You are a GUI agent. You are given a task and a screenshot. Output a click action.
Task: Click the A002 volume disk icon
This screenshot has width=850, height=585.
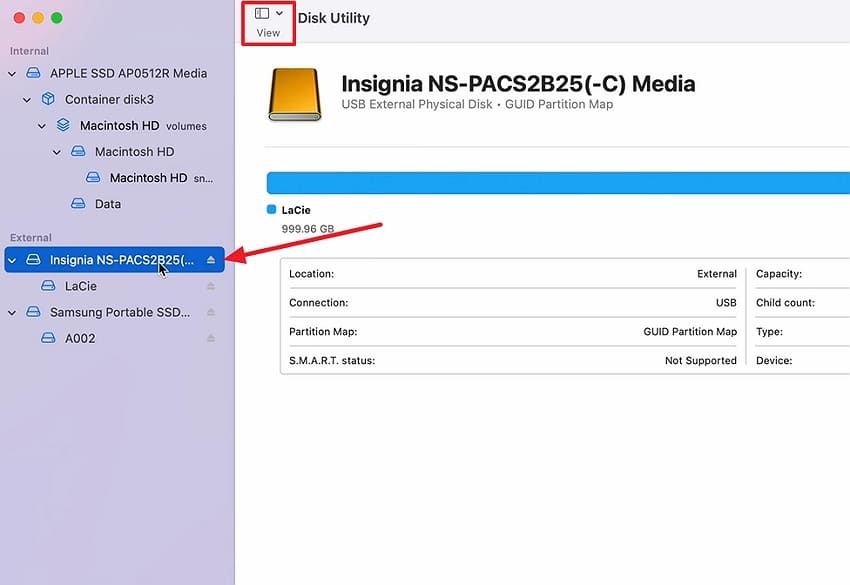[x=48, y=338]
